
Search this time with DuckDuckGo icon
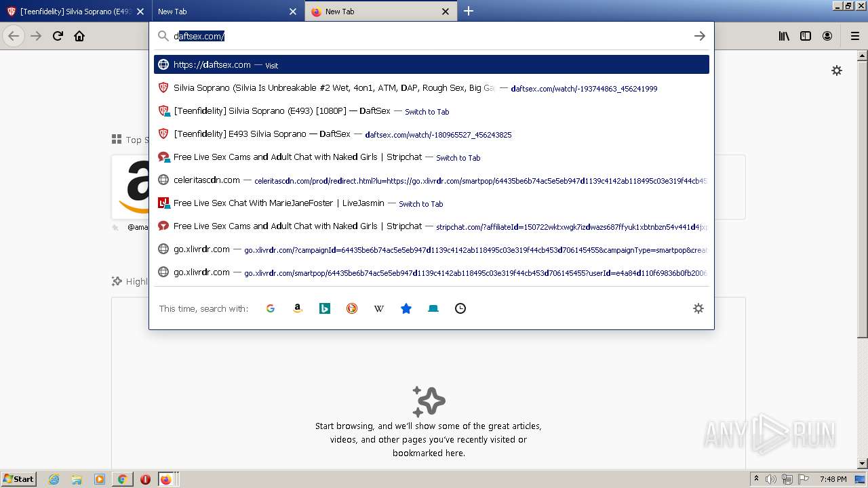pos(352,308)
